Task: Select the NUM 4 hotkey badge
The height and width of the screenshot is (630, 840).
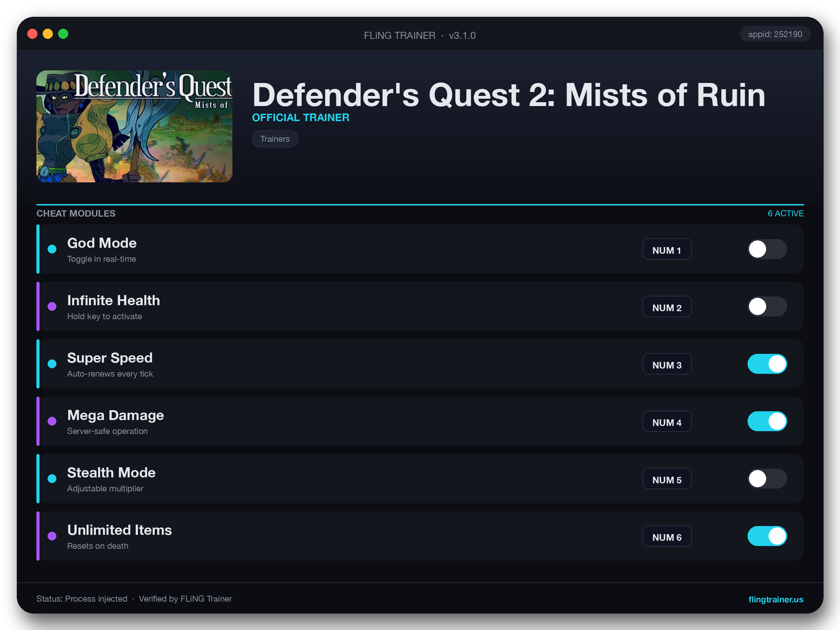Action: [667, 421]
